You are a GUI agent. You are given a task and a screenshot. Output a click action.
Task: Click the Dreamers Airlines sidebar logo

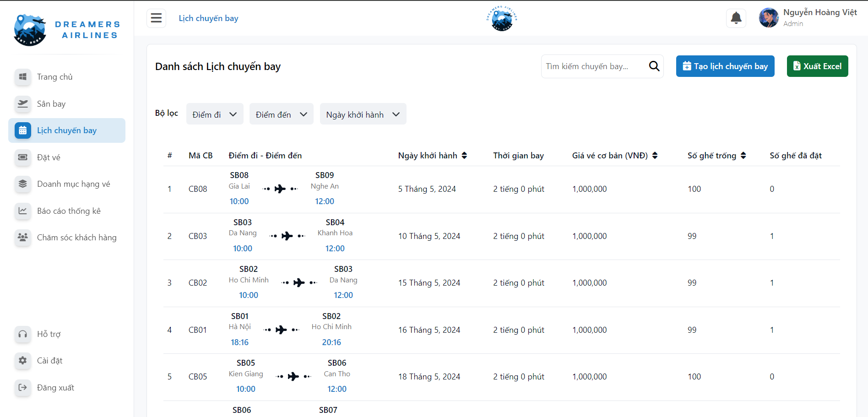(67, 30)
